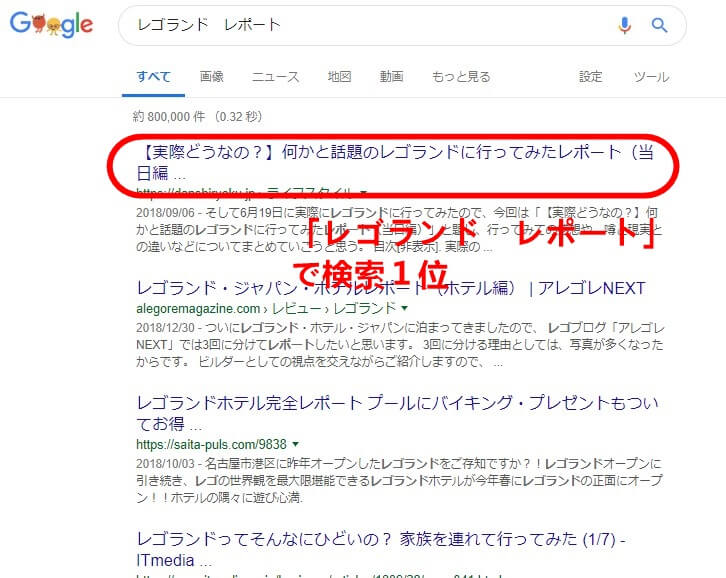Click the magnifier search button
This screenshot has height=578, width=726.
click(x=659, y=25)
